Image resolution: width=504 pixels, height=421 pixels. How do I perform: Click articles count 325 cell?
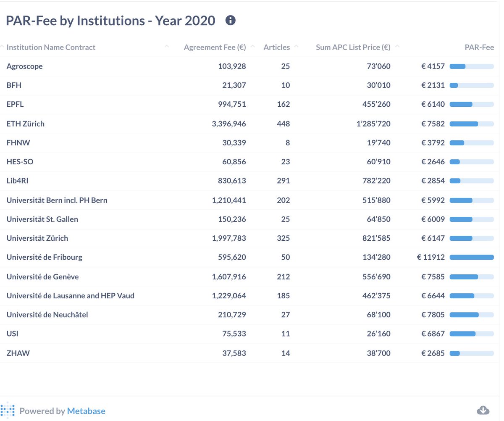pos(283,238)
